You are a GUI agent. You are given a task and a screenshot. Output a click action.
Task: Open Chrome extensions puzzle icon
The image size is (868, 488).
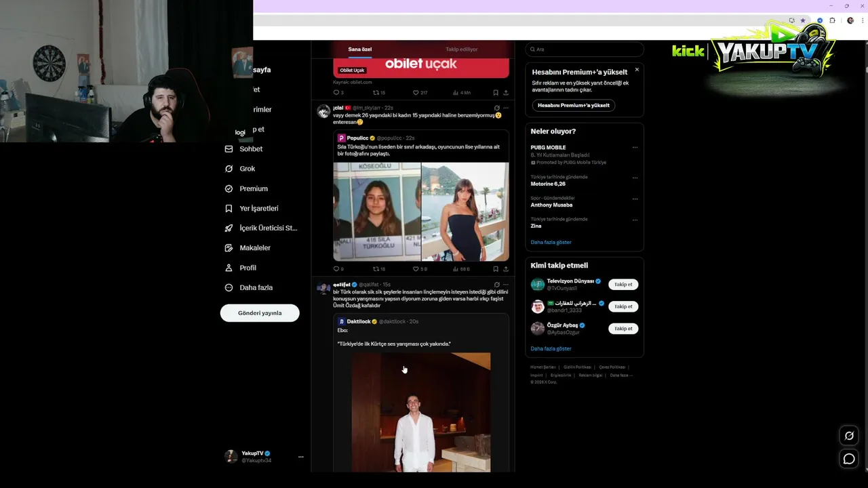tap(833, 20)
